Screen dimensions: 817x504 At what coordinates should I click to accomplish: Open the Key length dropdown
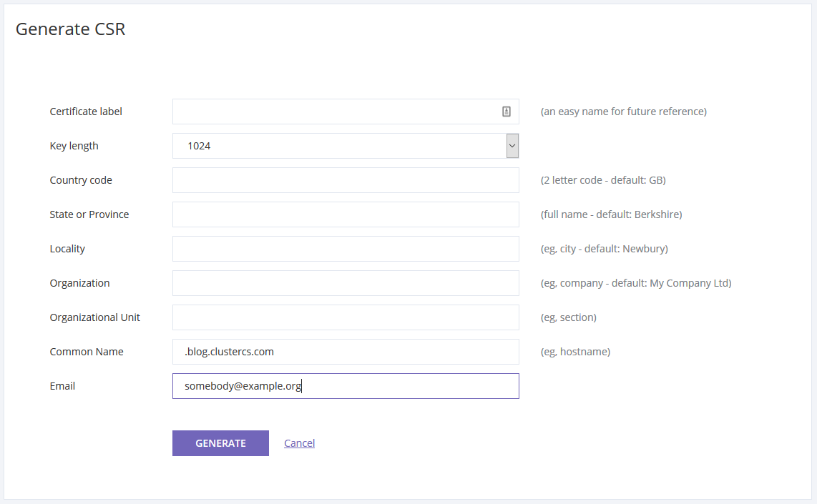click(x=346, y=146)
